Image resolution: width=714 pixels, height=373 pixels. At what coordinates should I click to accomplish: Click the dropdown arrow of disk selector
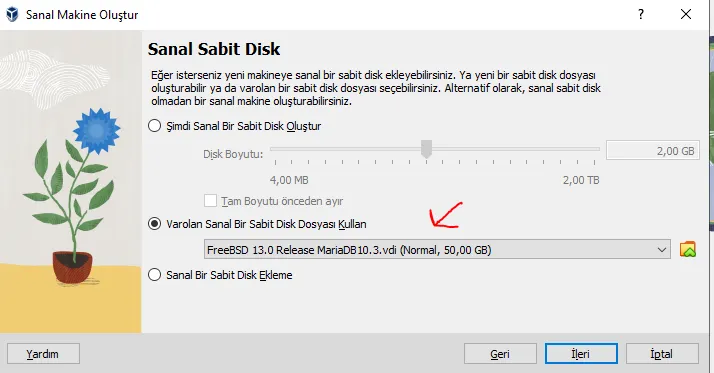[662, 250]
